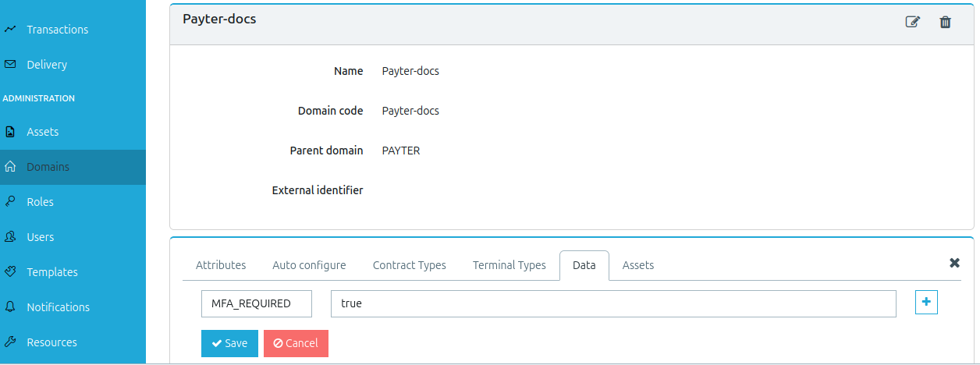Click the Domain code label
980x365 pixels.
point(331,111)
